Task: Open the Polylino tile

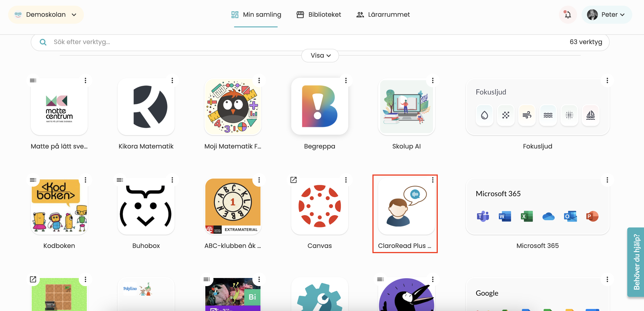Action: pos(146,294)
